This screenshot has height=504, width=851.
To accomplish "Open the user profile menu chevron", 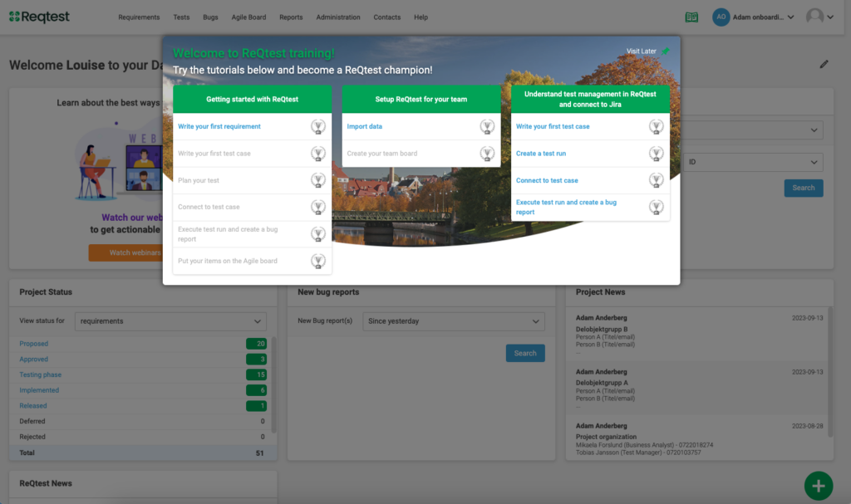I will tap(830, 17).
